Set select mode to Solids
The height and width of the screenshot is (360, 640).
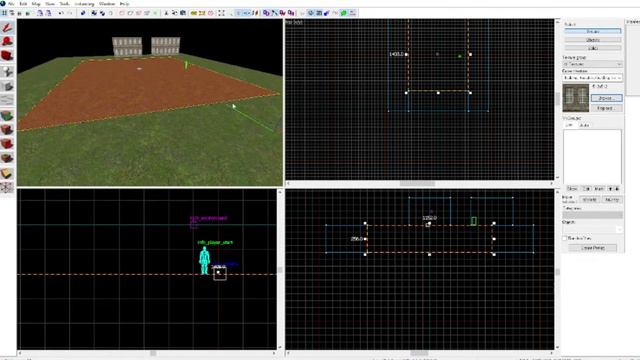coord(593,48)
